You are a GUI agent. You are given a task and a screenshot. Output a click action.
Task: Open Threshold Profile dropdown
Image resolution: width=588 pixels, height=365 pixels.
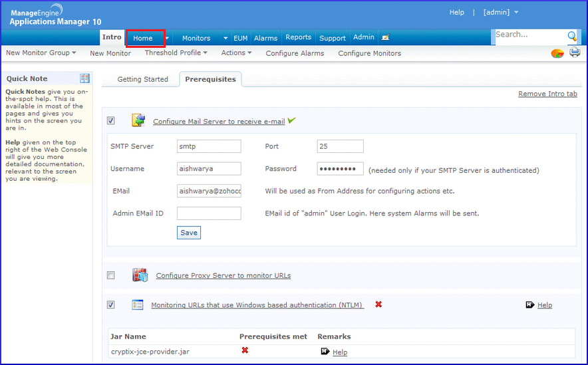(176, 53)
